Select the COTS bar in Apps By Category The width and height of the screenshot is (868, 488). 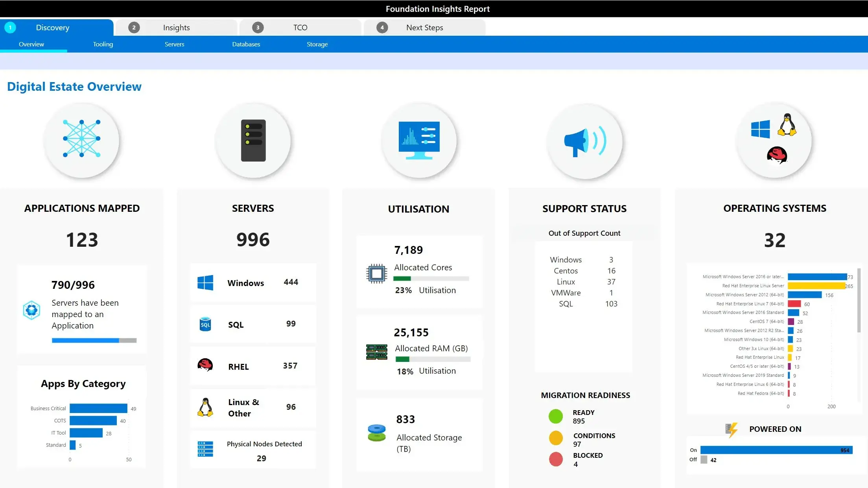[93, 420]
